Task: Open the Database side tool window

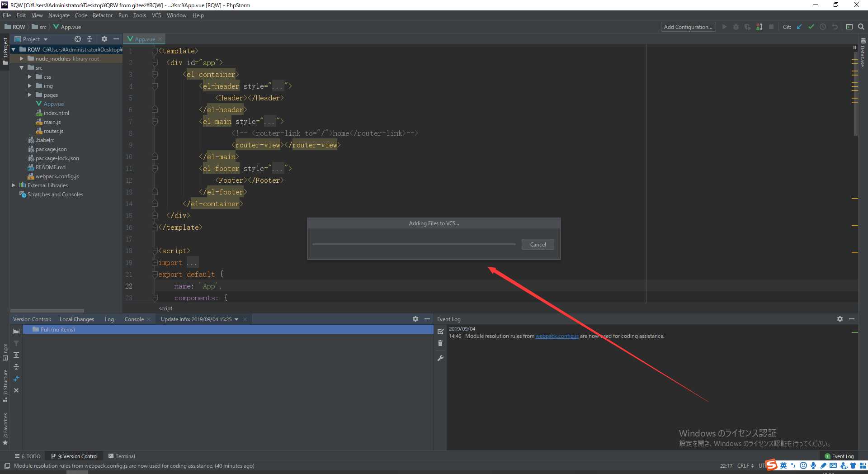Action: [x=863, y=52]
